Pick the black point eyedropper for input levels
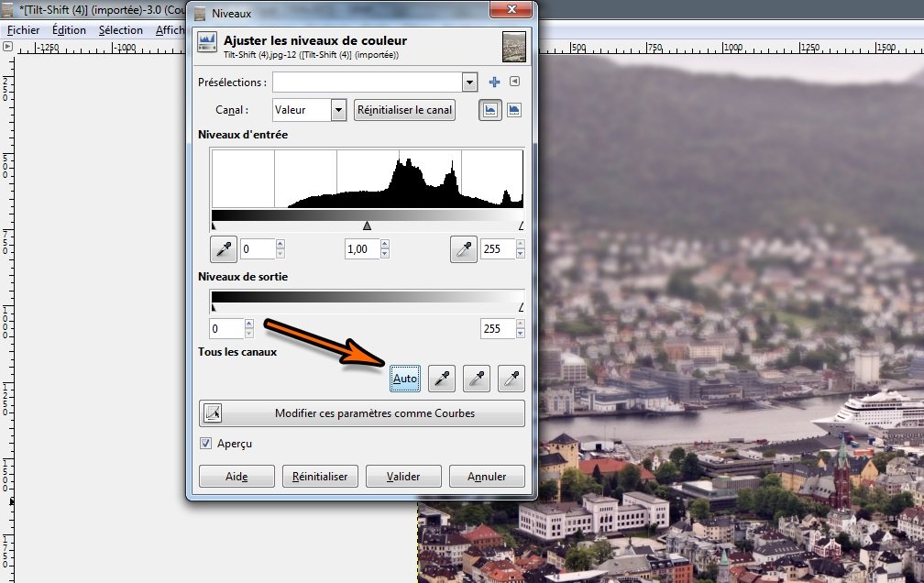This screenshot has width=924, height=583. point(223,249)
